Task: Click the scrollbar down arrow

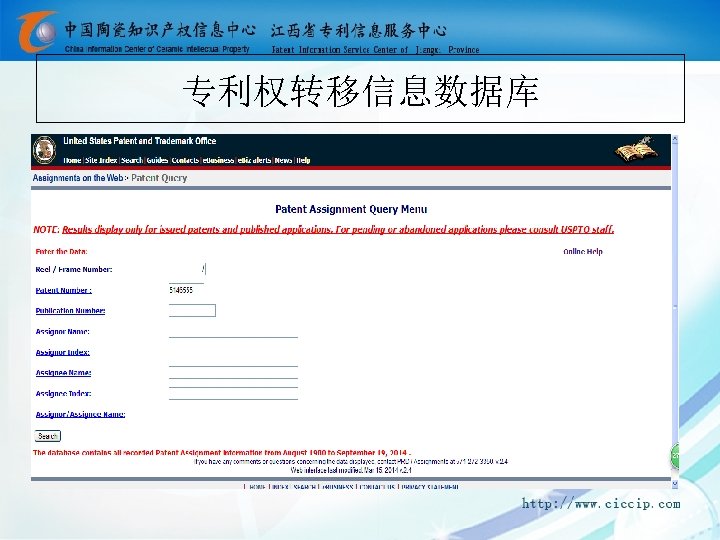Action: pyautogui.click(x=675, y=484)
